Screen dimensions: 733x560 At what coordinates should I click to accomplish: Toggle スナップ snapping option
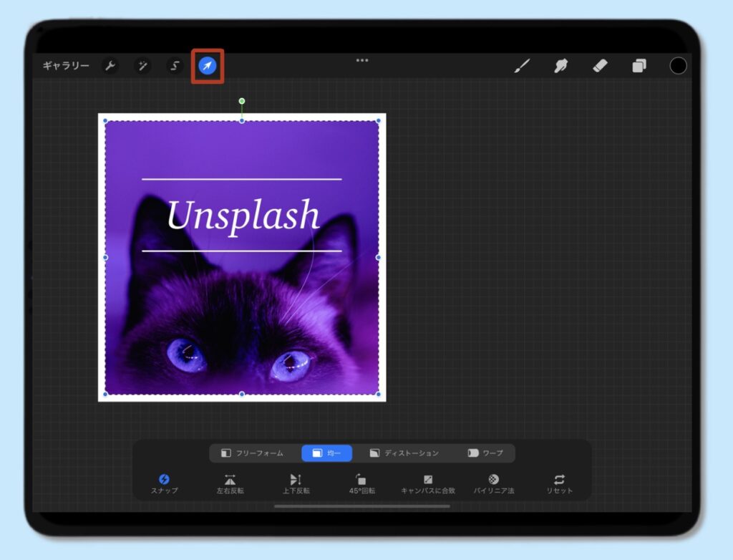[164, 484]
